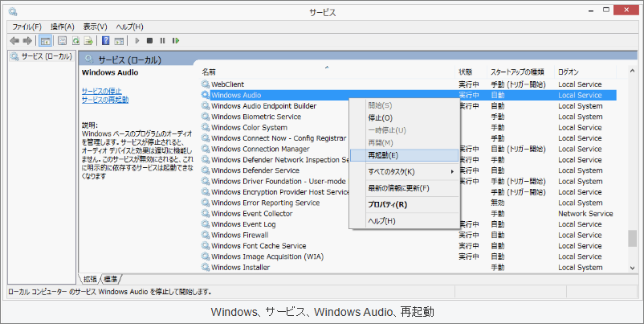
Task: Sort by the ログオン column header
Action: click(585, 72)
